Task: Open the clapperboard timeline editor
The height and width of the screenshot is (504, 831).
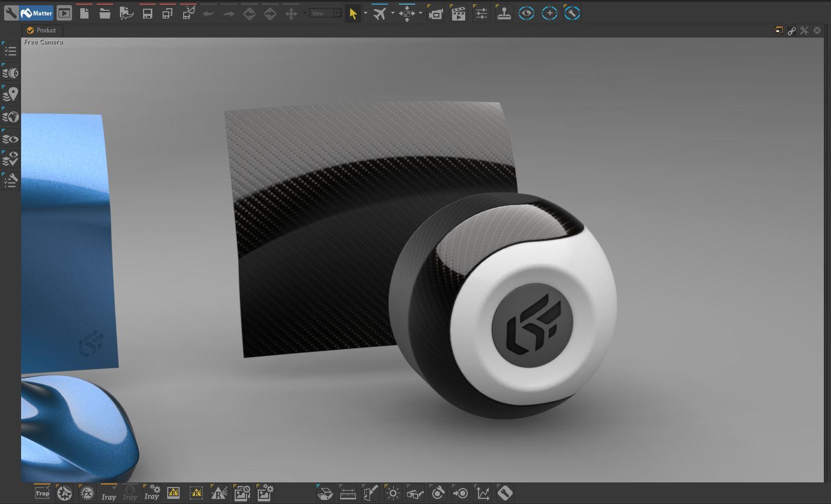Action: [x=458, y=13]
